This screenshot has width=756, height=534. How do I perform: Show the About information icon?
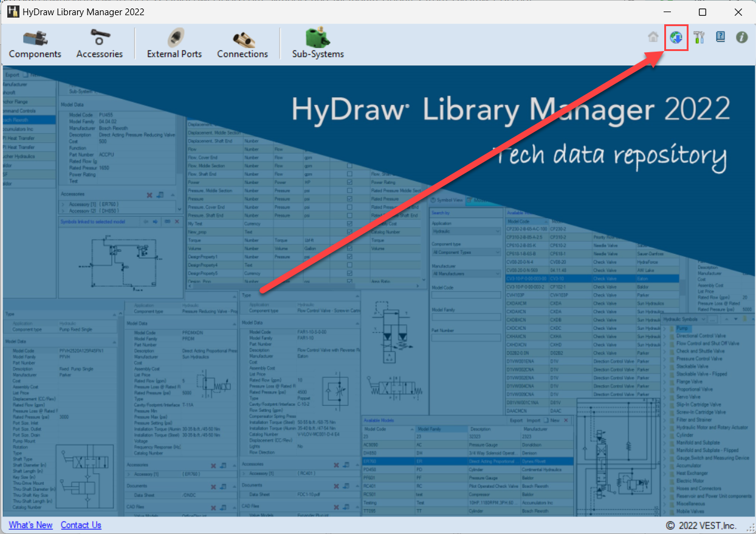coord(742,37)
